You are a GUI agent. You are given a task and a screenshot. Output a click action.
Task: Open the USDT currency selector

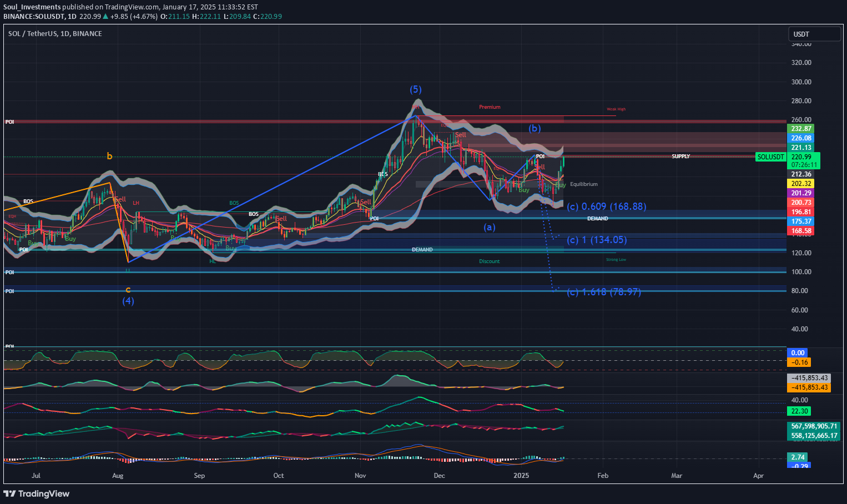[x=815, y=34]
